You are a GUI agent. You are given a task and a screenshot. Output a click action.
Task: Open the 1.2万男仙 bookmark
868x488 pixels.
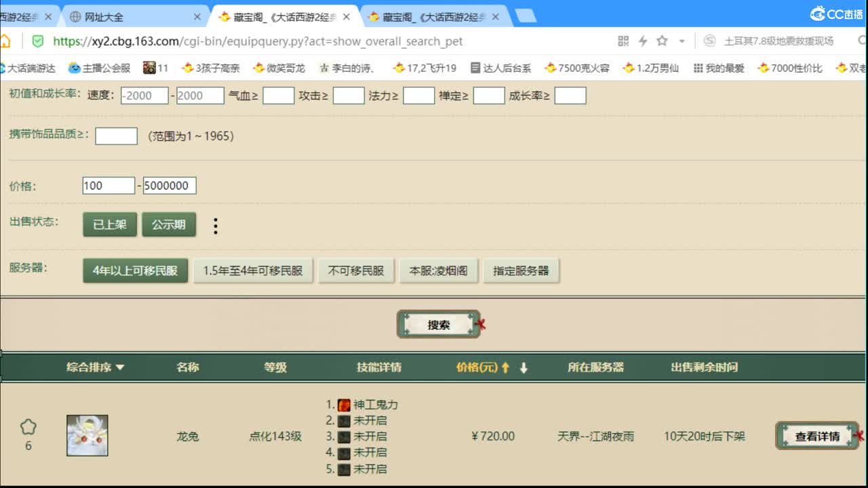tap(651, 68)
